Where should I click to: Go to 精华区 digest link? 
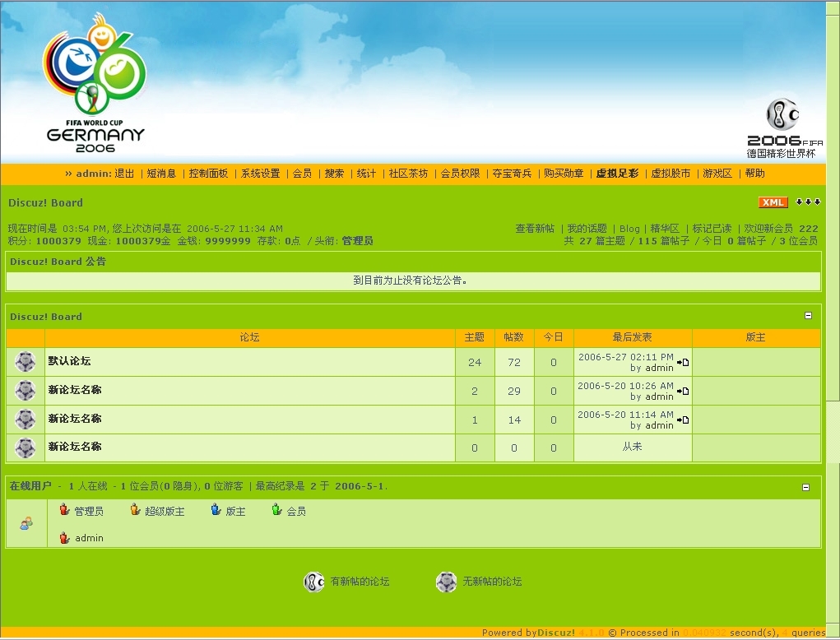(x=665, y=229)
